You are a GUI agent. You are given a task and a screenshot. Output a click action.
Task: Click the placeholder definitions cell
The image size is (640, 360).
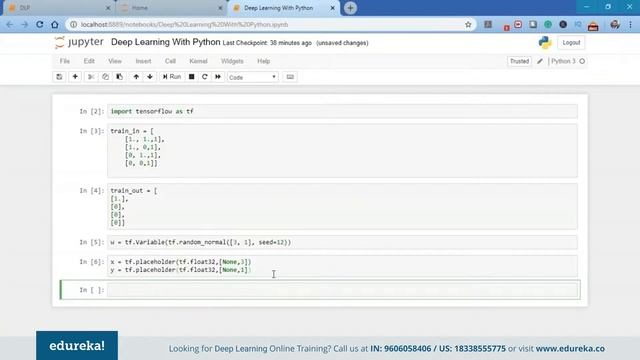pyautogui.click(x=342, y=266)
